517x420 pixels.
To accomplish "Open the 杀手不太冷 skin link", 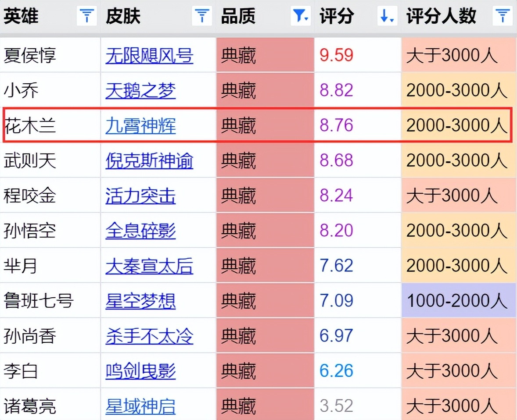I will 149,336.
